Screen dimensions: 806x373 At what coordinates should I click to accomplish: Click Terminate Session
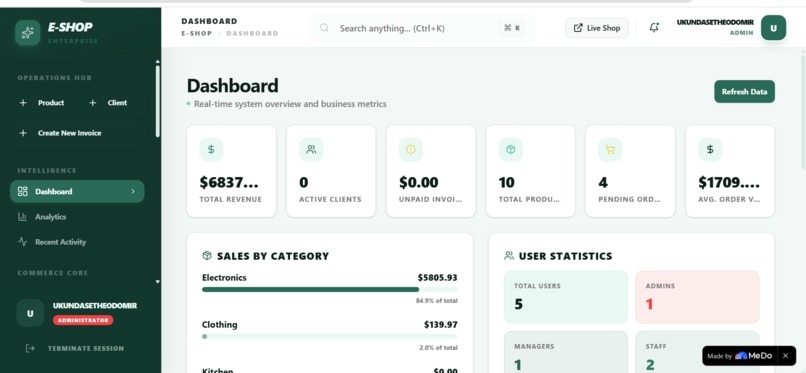77,348
